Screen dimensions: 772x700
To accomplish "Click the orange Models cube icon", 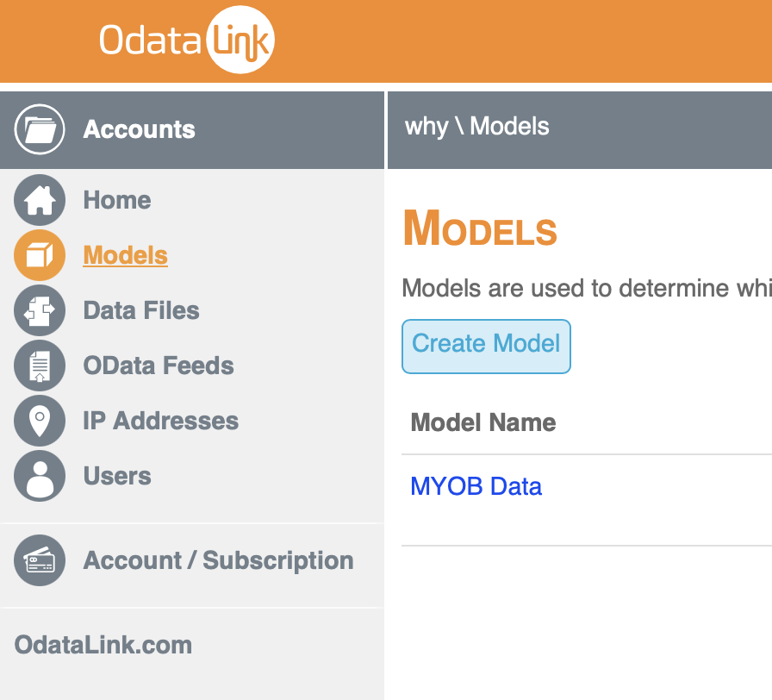I will point(40,255).
